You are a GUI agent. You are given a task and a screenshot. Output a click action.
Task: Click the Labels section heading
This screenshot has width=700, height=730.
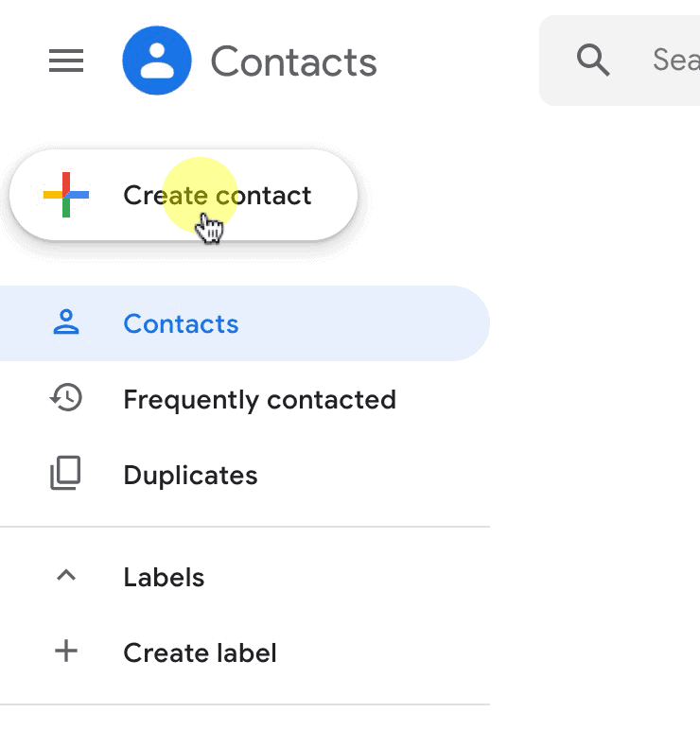(x=164, y=578)
